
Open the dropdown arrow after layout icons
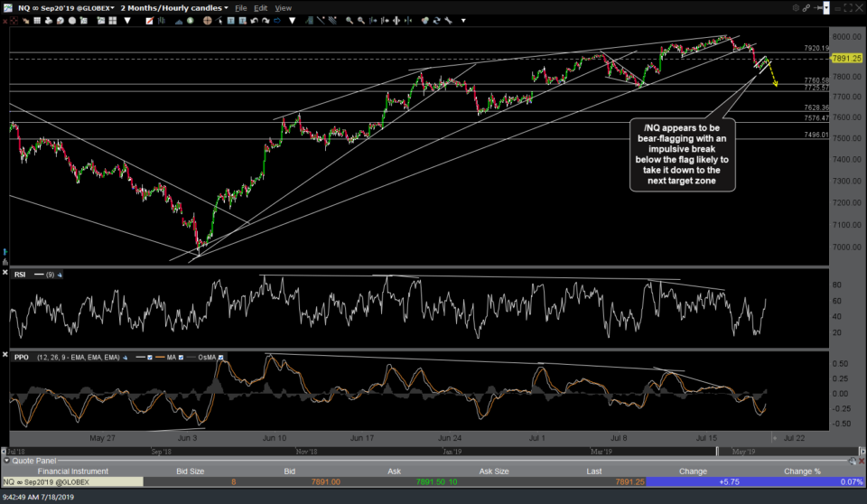(x=127, y=21)
